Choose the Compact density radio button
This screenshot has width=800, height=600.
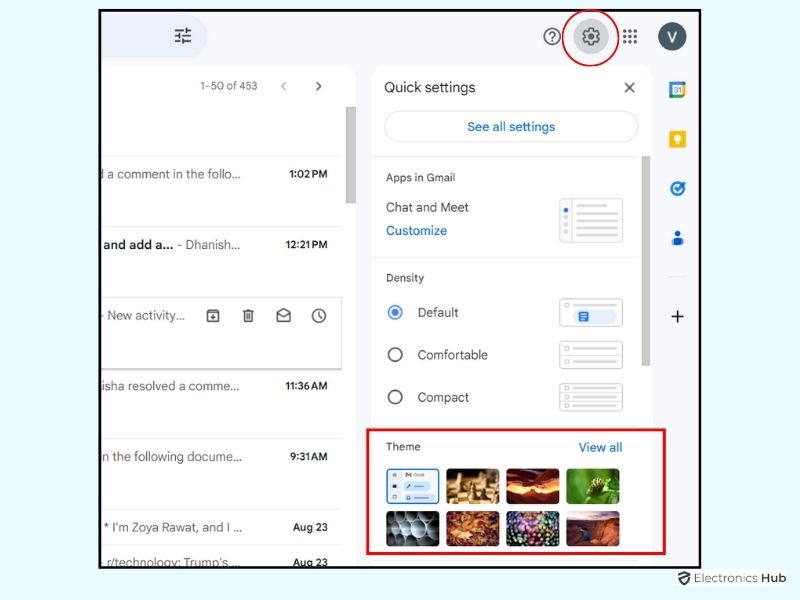click(x=395, y=397)
